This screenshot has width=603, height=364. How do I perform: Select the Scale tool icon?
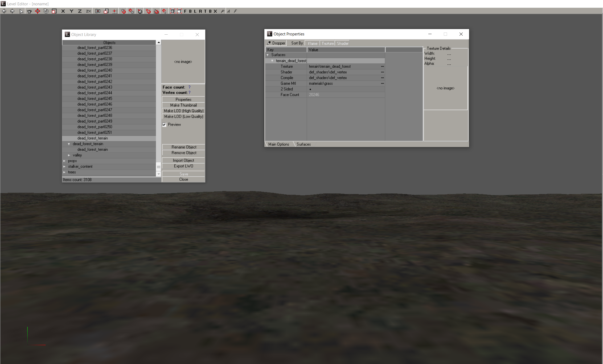[54, 11]
